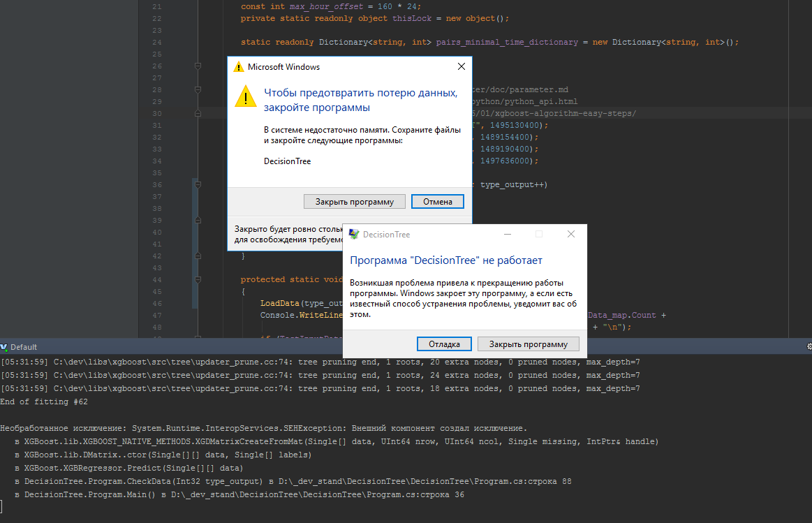Collapse the code block at line 26

(198, 66)
